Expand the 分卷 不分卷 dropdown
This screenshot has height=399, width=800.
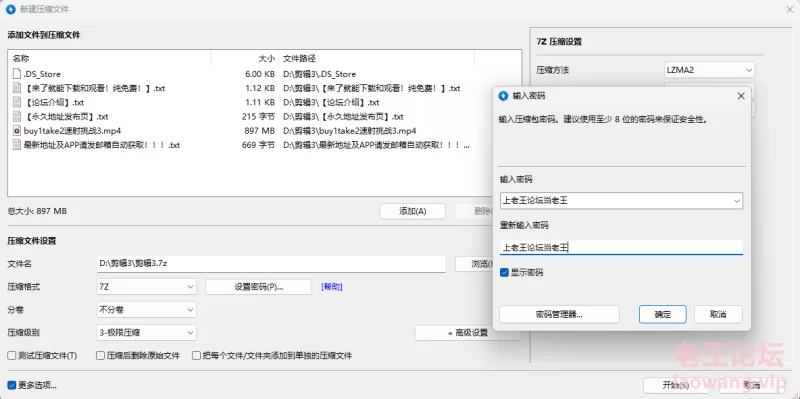[x=146, y=310]
